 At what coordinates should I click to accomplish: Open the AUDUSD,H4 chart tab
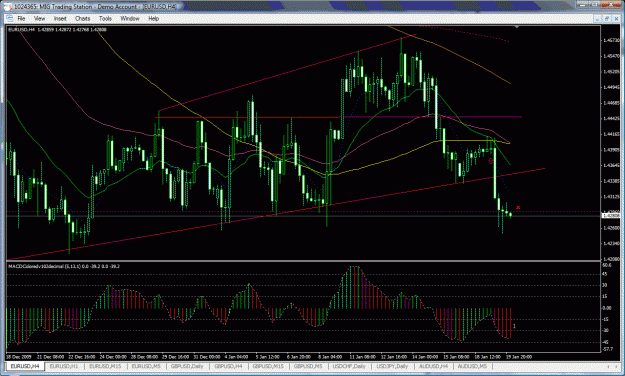point(434,366)
